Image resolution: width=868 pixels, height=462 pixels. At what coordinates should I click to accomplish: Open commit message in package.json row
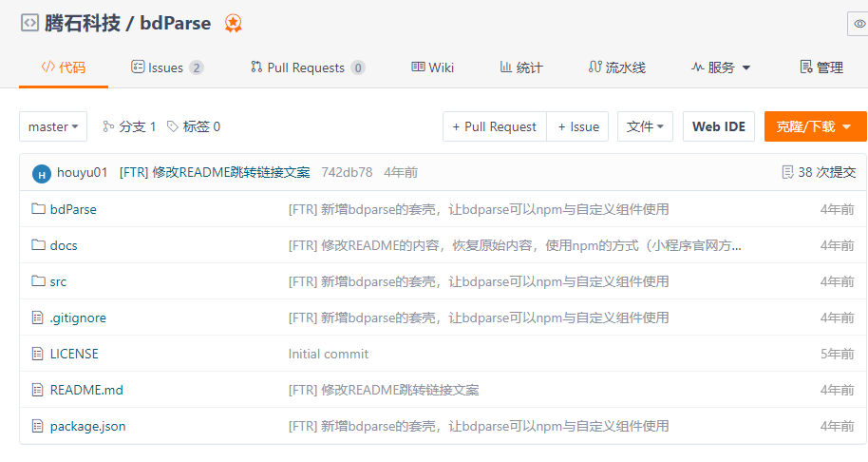(x=479, y=426)
